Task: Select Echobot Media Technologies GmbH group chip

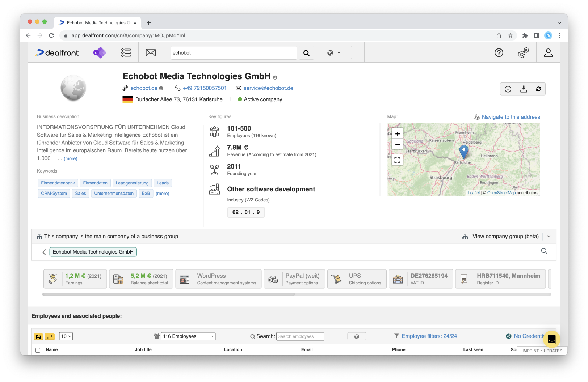Action: [x=93, y=252]
